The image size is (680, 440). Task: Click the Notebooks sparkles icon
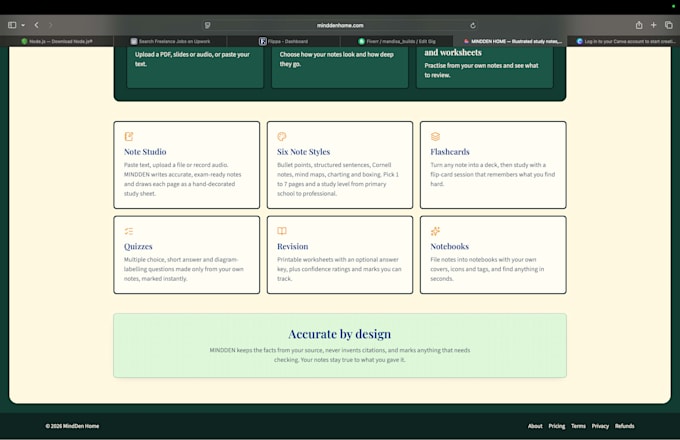(x=435, y=231)
